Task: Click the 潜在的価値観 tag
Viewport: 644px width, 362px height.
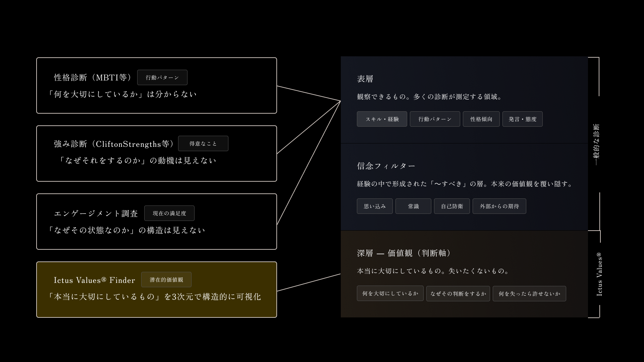Action: click(x=166, y=280)
